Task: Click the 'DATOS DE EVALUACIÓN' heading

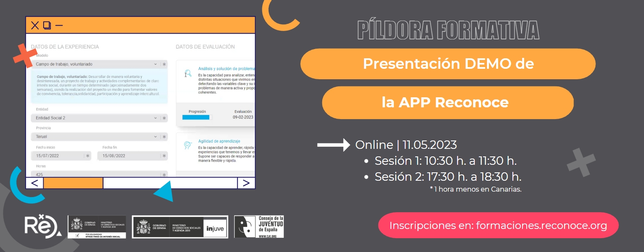Action: [205, 47]
